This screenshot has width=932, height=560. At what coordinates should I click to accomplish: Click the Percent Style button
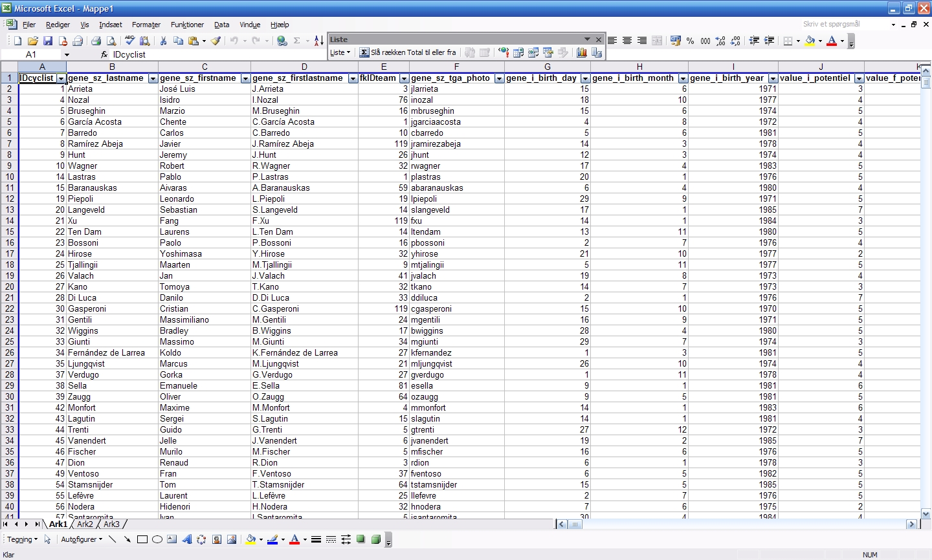click(x=691, y=41)
